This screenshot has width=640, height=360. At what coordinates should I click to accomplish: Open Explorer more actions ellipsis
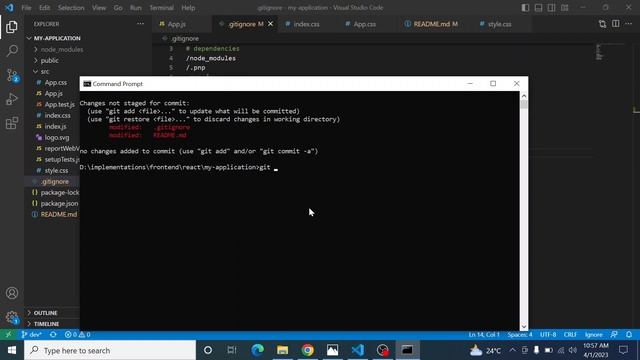140,24
